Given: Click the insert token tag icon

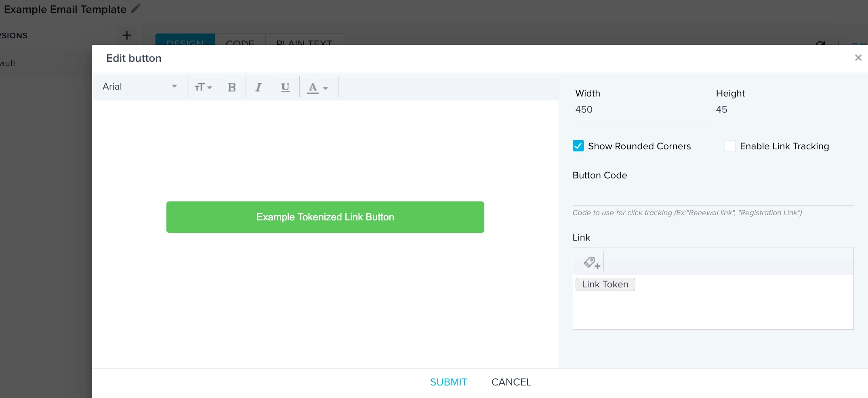Looking at the screenshot, I should (x=592, y=263).
